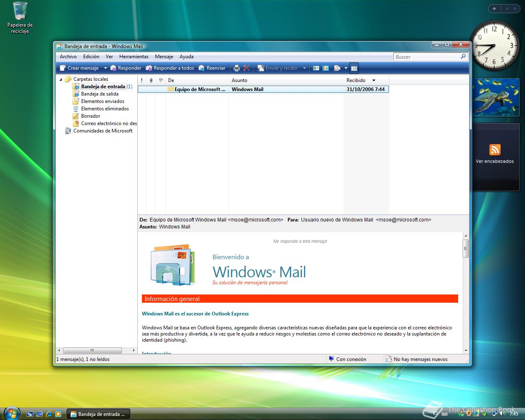Open the Mensaje menu
525x420 pixels.
pos(164,57)
